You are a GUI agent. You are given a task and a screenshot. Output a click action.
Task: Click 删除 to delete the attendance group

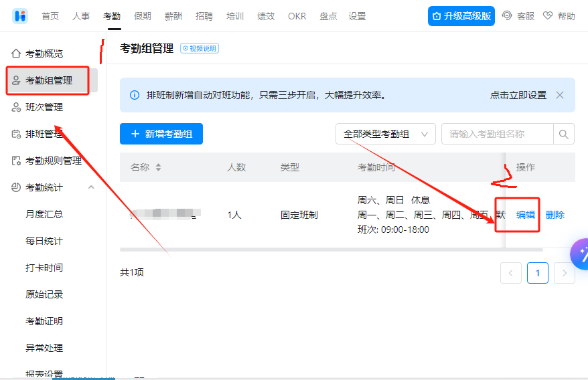click(555, 215)
